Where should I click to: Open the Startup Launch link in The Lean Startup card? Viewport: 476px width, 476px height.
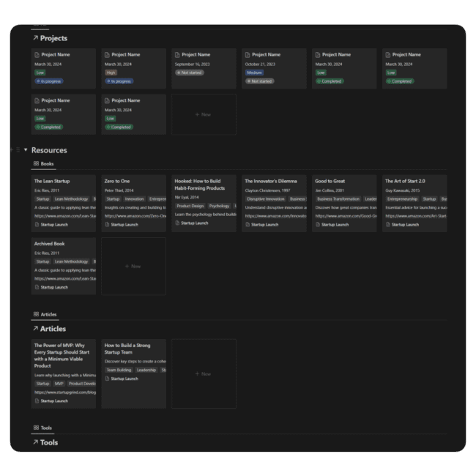53,225
